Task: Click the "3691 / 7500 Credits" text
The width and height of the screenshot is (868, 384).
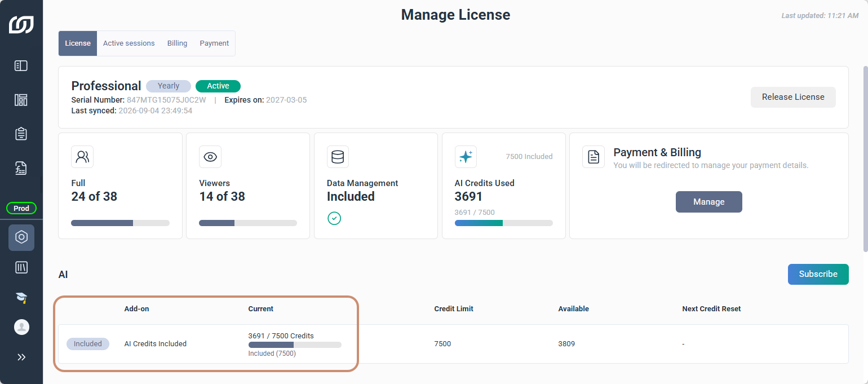Action: click(x=281, y=336)
